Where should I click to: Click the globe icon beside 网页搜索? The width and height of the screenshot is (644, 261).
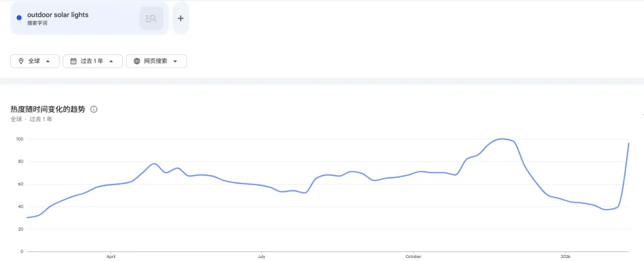click(137, 61)
